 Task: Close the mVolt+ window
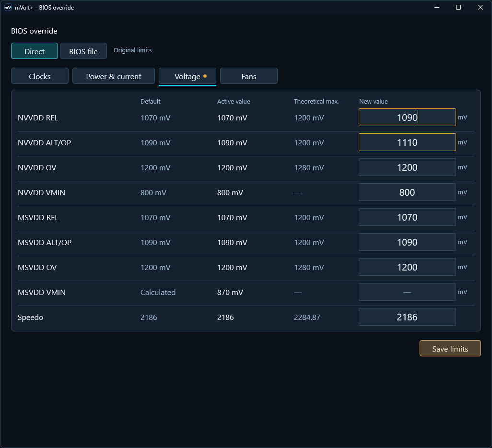point(480,7)
